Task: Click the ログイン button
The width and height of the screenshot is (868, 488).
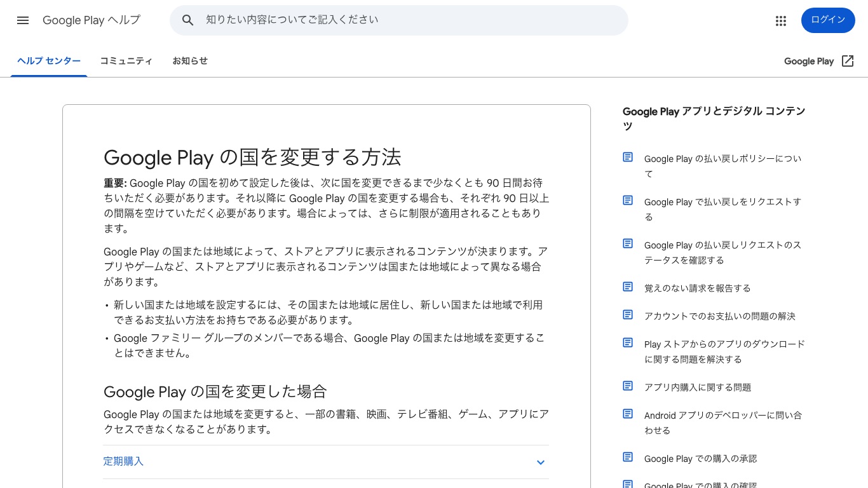Action: click(828, 20)
